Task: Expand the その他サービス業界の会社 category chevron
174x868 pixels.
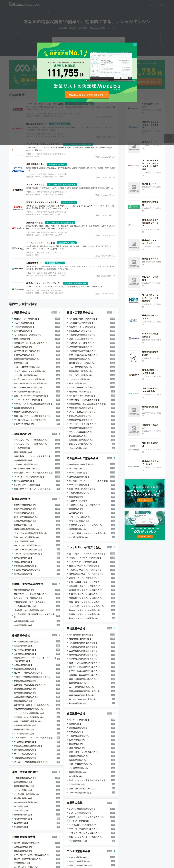Action: (x=115, y=458)
